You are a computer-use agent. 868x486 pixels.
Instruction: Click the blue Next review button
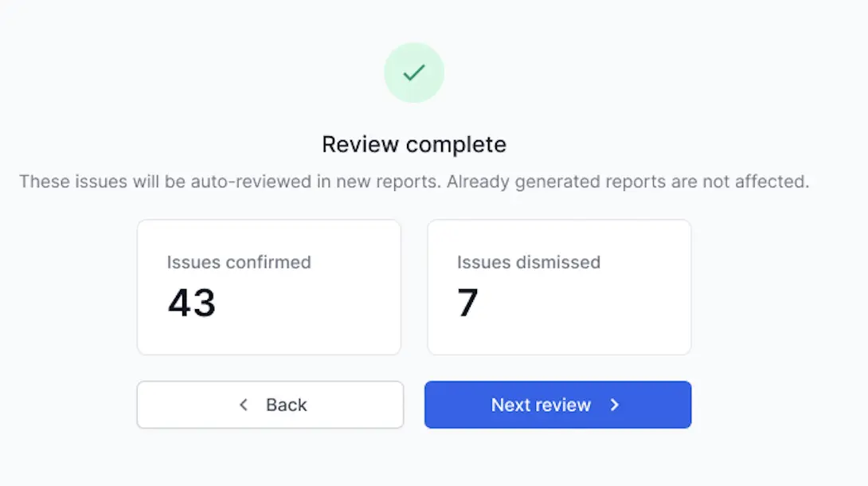point(557,405)
